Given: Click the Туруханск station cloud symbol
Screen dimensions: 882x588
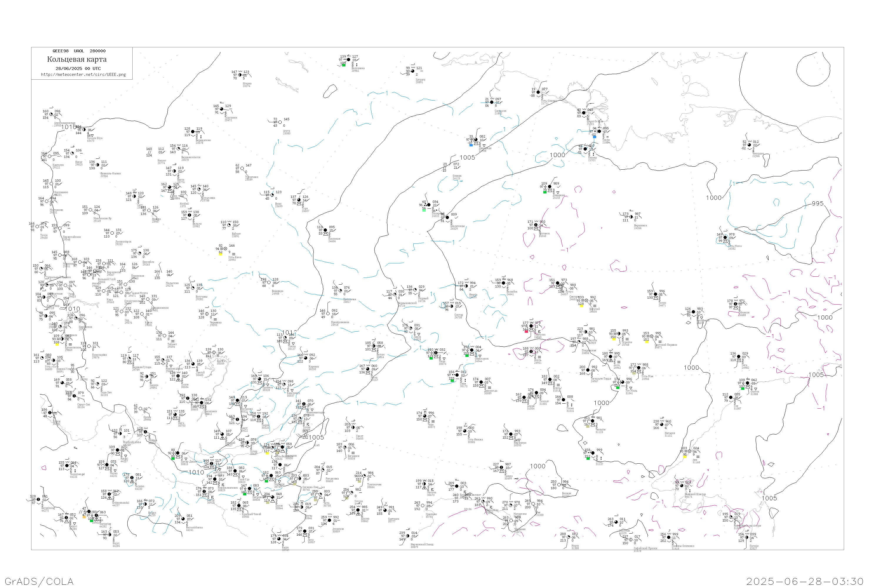Looking at the screenshot, I should [x=221, y=109].
